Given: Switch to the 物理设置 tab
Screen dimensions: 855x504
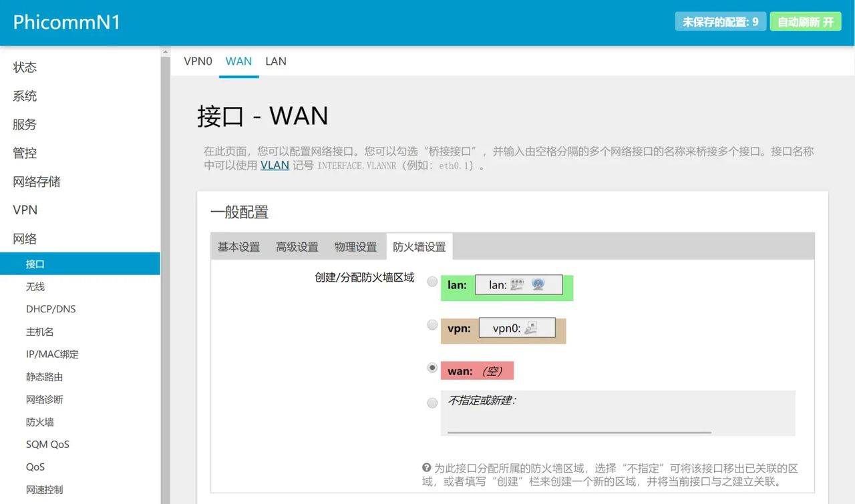Looking at the screenshot, I should click(355, 246).
